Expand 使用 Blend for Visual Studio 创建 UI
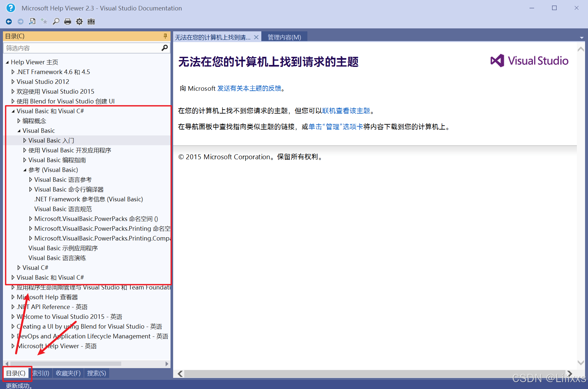Viewport: 588px width, 389px height. (x=13, y=101)
